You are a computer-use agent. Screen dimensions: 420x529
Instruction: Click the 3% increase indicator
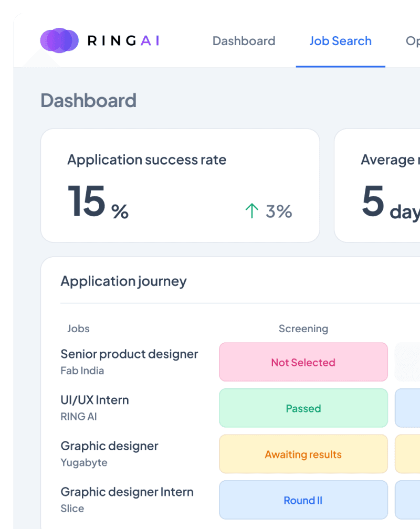279,211
